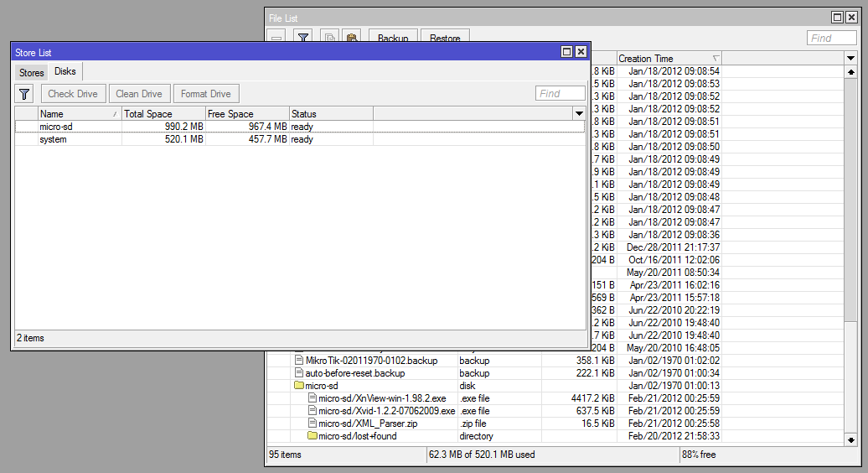Click the File List scrollbar up arrow
This screenshot has height=473, width=868.
tap(851, 72)
